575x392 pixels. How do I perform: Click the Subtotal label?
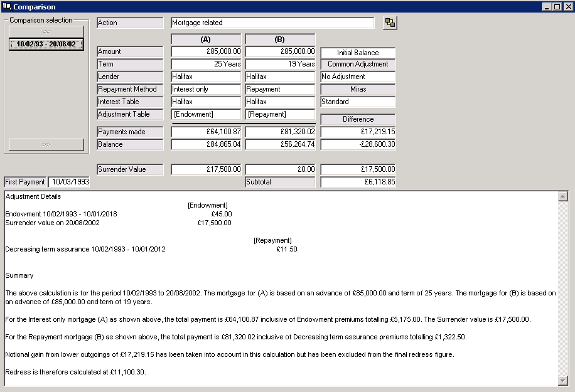click(x=280, y=182)
